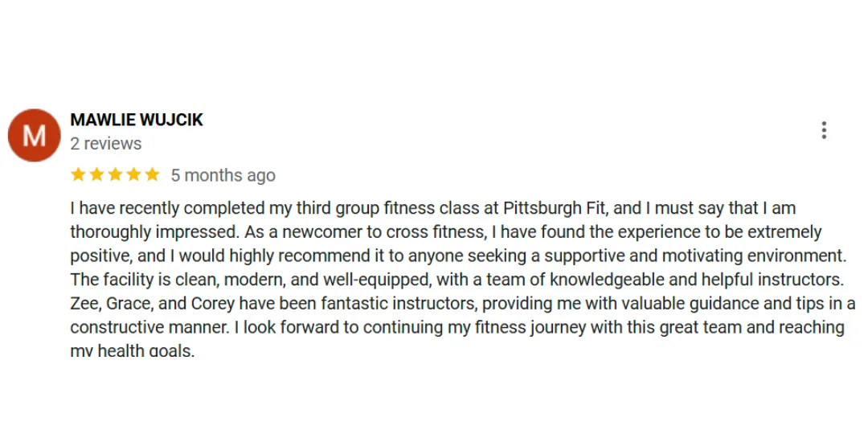Click the '5 months ago' timestamp
This screenshot has width=868, height=434.
pyautogui.click(x=223, y=175)
